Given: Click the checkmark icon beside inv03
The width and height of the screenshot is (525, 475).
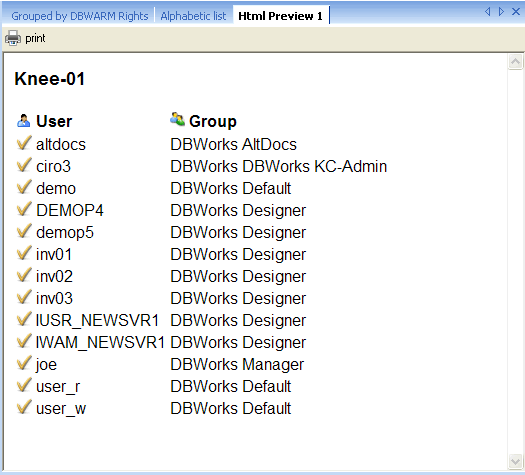Looking at the screenshot, I should [24, 297].
